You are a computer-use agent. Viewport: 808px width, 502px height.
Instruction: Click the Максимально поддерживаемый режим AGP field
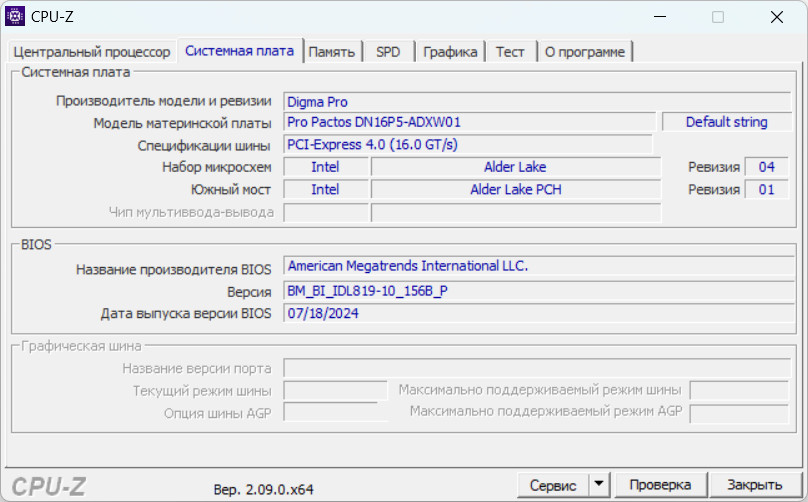pyautogui.click(x=739, y=413)
